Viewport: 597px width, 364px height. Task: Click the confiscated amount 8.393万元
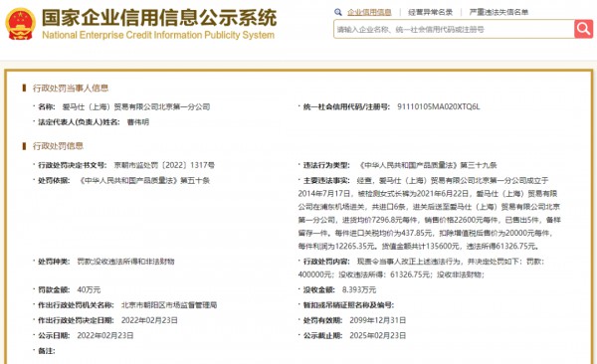click(x=359, y=289)
